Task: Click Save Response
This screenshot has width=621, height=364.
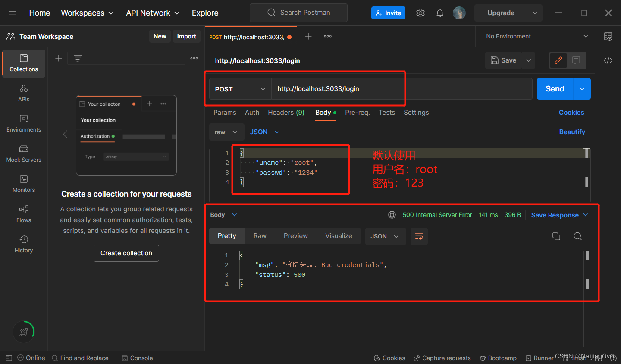Action: click(555, 215)
